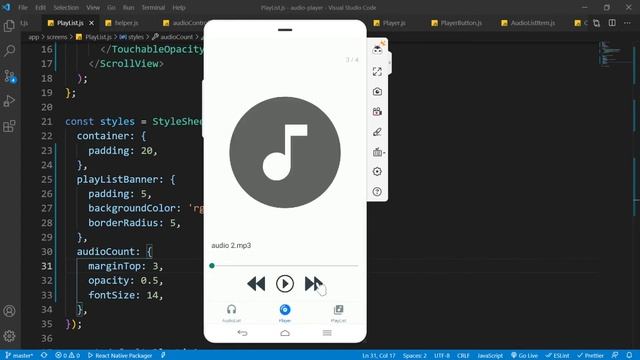This screenshot has height=360, width=640.
Task: Open the emulator keyboard control dropdown
Action: 378,152
